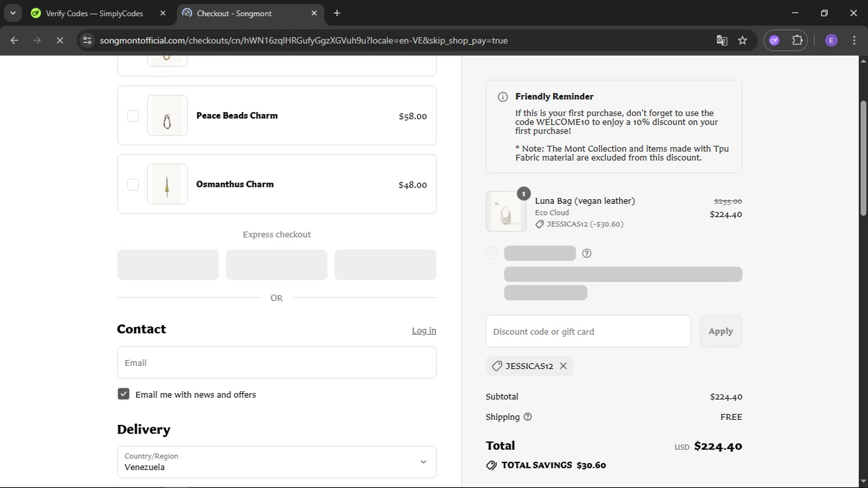Viewport: 868px width, 488px height.
Task: Stop loading the page
Action: (60, 41)
